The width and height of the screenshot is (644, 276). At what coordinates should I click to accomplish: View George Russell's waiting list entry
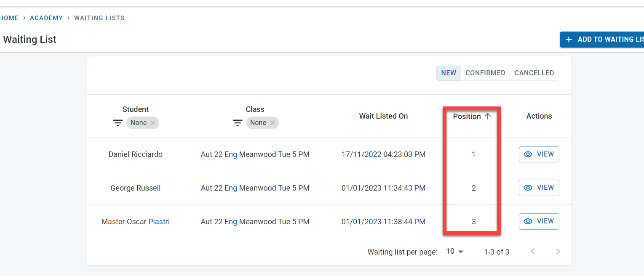(x=539, y=188)
